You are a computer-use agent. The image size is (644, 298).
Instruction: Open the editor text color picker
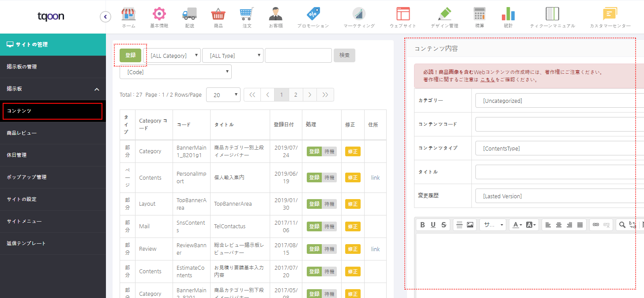click(516, 225)
